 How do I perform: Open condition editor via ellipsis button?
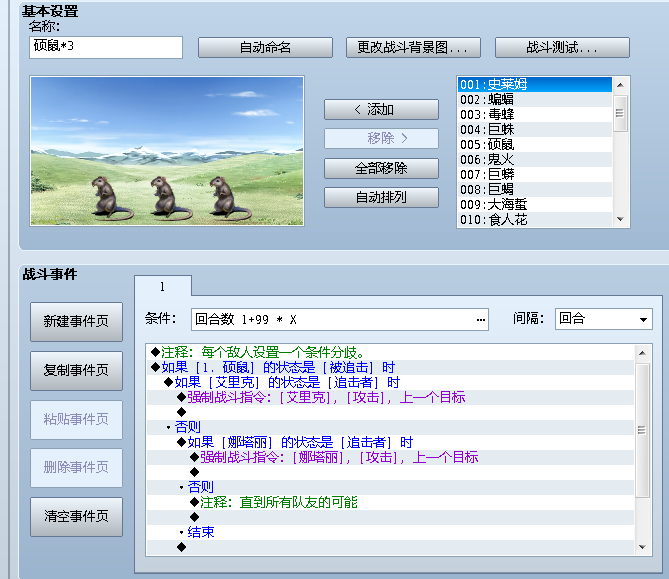pyautogui.click(x=480, y=320)
